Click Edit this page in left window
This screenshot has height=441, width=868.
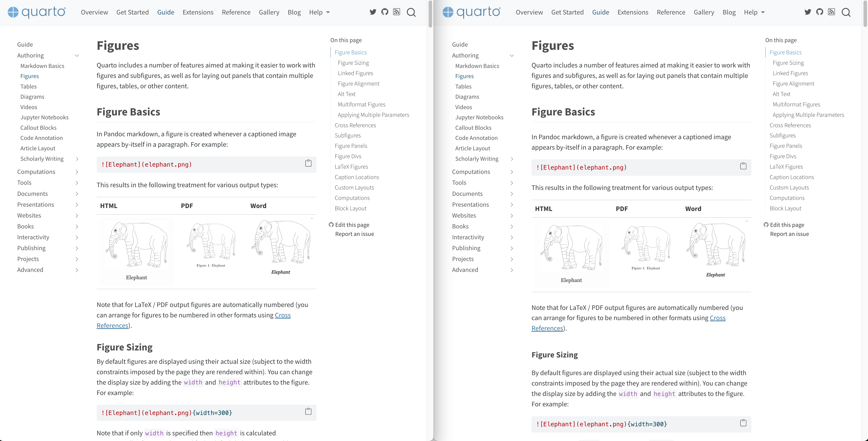(x=352, y=225)
